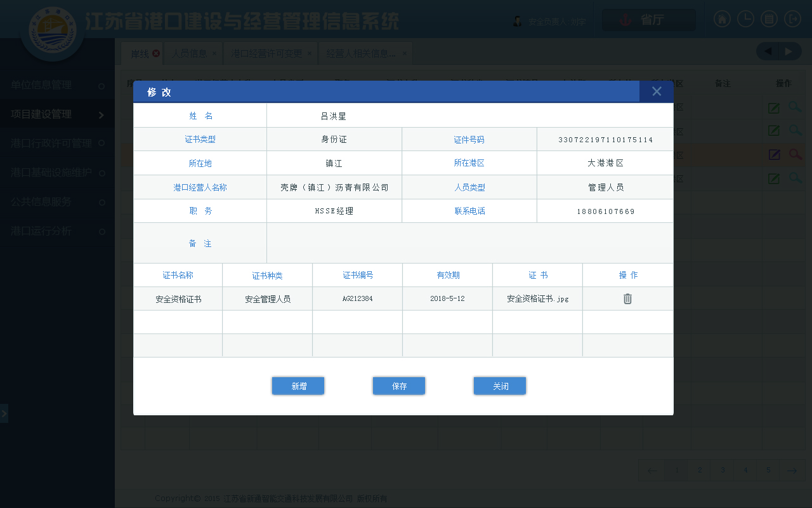The width and height of the screenshot is (812, 508).
Task: Click the red anchor 省厅 button
Action: coord(648,20)
